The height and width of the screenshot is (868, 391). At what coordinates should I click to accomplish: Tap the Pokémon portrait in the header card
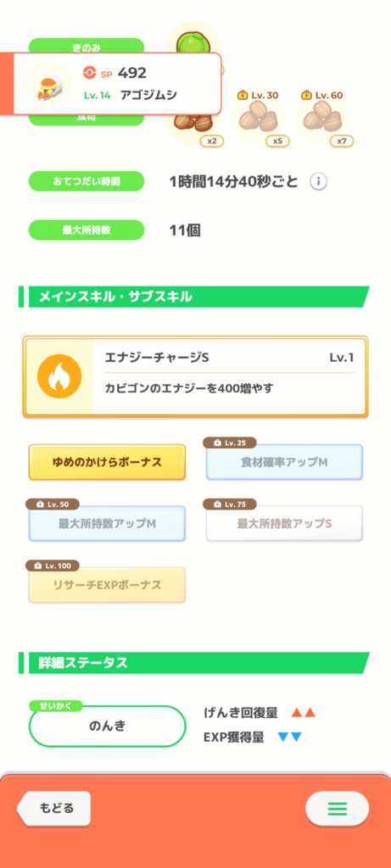point(48,83)
